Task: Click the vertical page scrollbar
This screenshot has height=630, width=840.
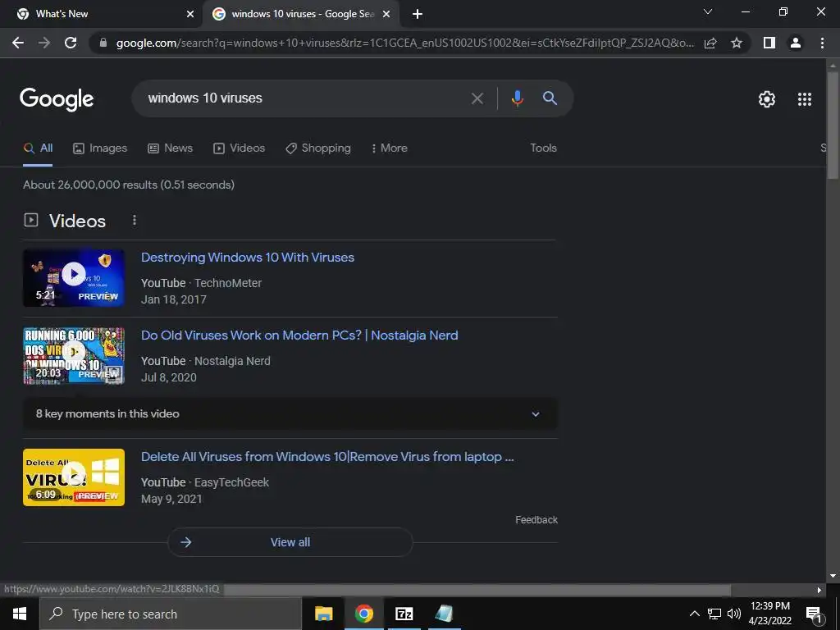Action: pyautogui.click(x=833, y=126)
